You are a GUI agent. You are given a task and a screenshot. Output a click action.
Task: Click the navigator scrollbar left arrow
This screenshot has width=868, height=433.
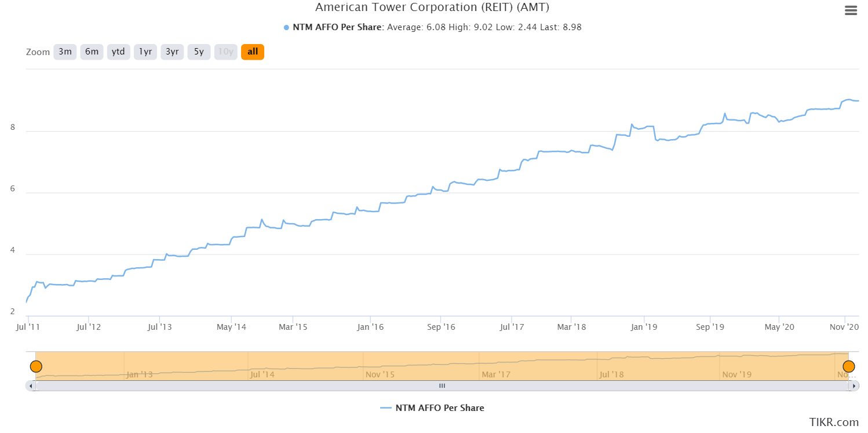pos(31,385)
